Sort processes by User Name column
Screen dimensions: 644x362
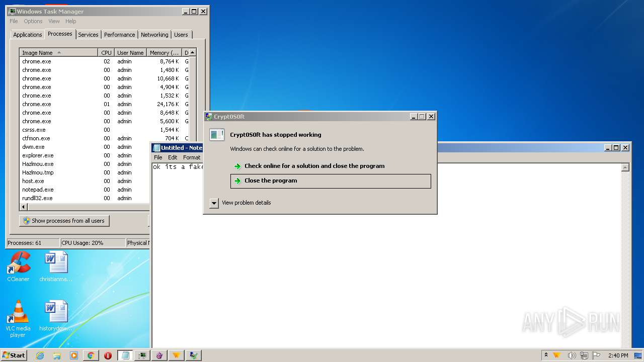[x=130, y=53]
